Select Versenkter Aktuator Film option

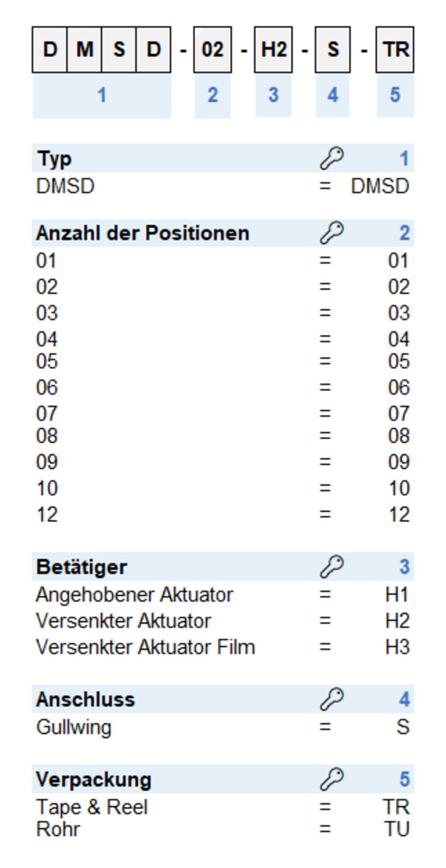click(223, 647)
